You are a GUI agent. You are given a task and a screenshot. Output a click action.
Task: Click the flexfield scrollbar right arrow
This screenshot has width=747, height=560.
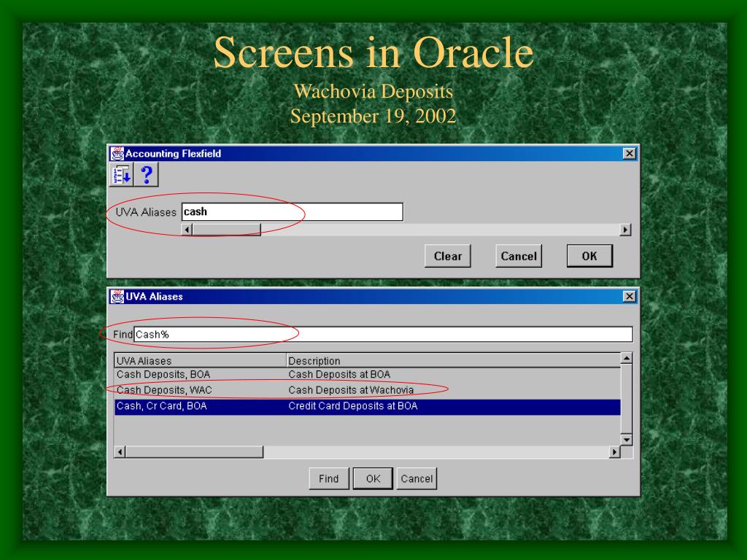625,230
